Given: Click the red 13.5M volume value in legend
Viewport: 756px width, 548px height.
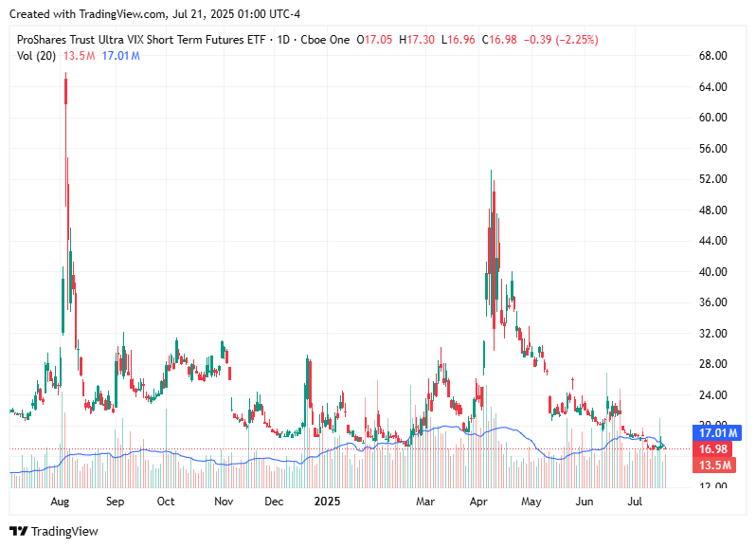Looking at the screenshot, I should pos(79,56).
